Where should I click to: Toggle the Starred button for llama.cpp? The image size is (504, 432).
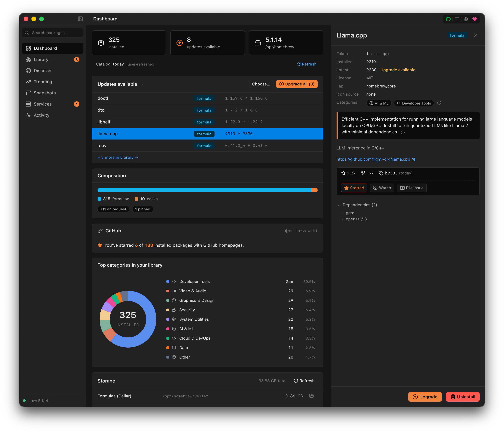tap(354, 188)
